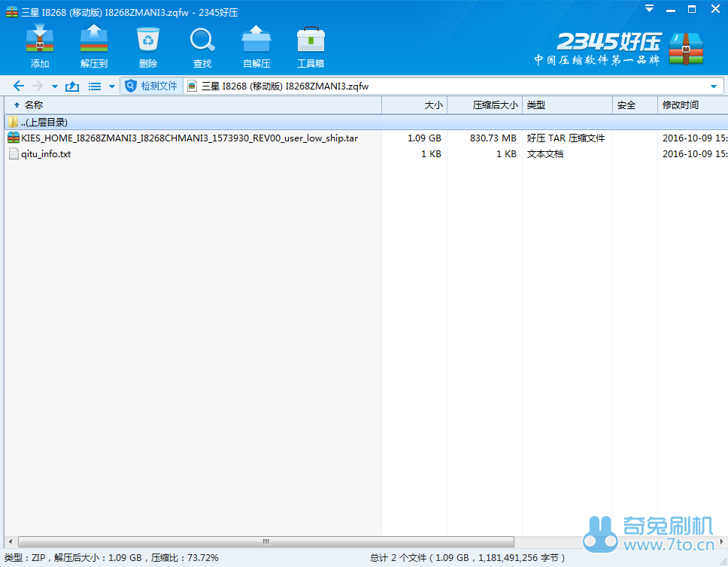
Task: Open the 工具箱 (Toolbox) icon
Action: [x=311, y=47]
